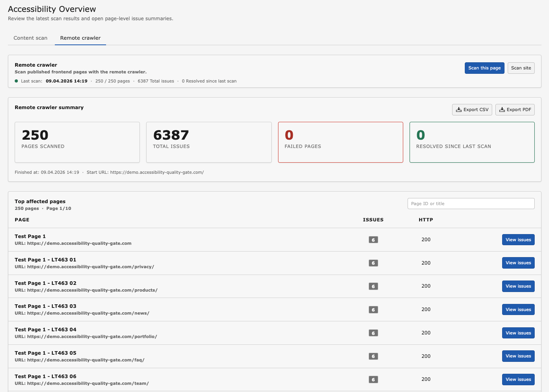
Task: View issues for Test Page 1 homepage
Action: tap(518, 240)
